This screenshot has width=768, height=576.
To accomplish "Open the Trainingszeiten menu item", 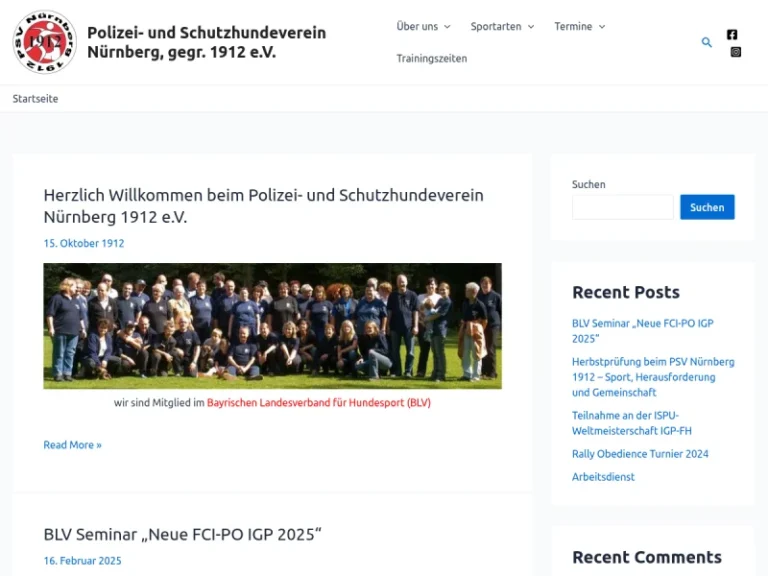I will 432,58.
